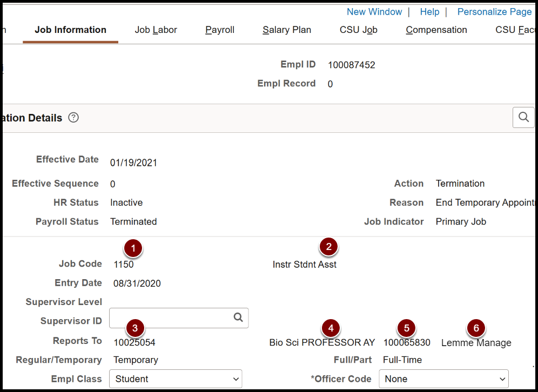The image size is (538, 392).
Task: Click HR Status value Inactive
Action: pyautogui.click(x=126, y=202)
